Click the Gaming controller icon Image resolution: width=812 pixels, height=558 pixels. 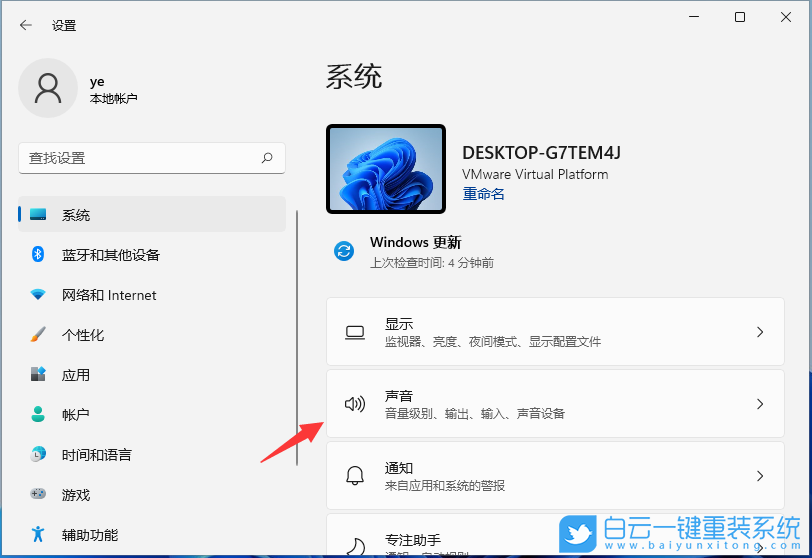click(x=38, y=494)
